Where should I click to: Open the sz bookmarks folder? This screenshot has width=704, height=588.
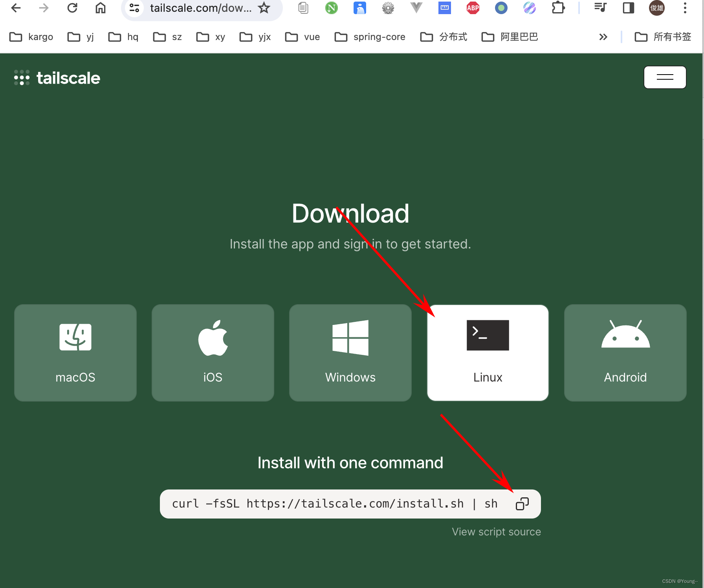pos(167,37)
